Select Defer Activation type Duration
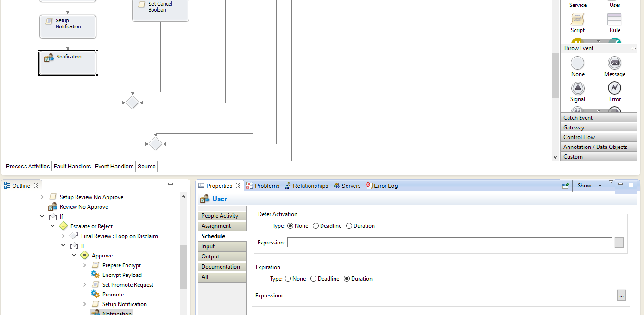Viewport: 644px width, 315px height. point(349,226)
